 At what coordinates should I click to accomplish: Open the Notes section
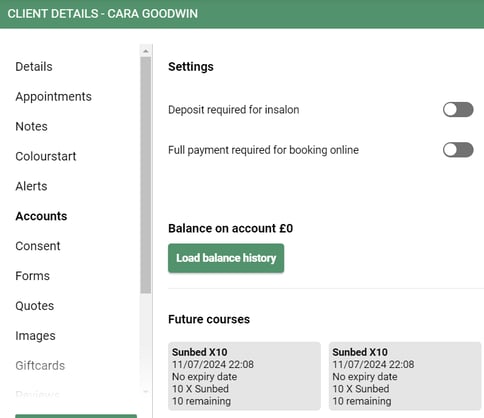pos(31,126)
